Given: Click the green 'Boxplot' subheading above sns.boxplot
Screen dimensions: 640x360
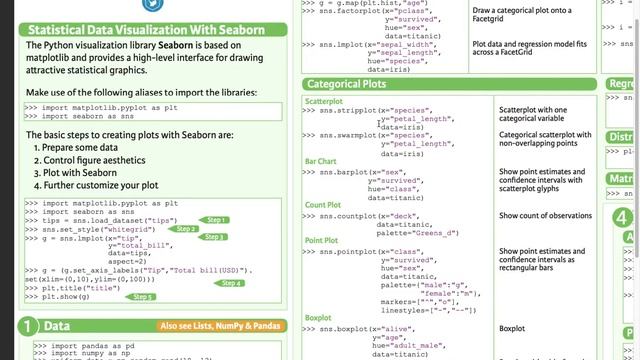Looking at the screenshot, I should (318, 318).
